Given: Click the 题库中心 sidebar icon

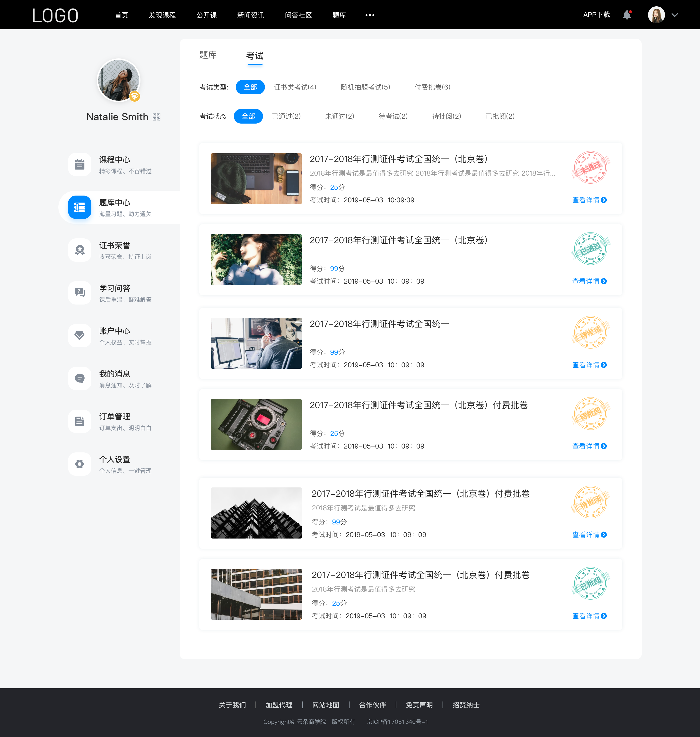Looking at the screenshot, I should pos(79,207).
